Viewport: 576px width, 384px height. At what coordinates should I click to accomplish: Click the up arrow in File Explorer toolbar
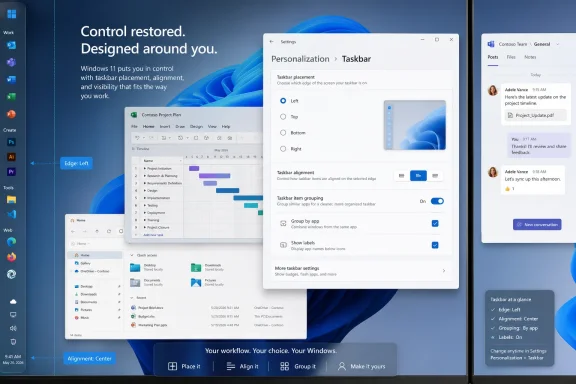97,231
